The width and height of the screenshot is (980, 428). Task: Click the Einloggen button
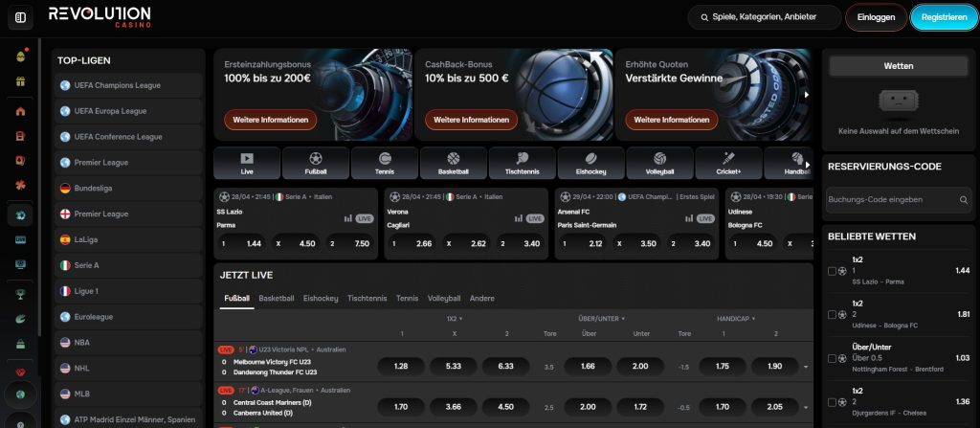point(877,17)
